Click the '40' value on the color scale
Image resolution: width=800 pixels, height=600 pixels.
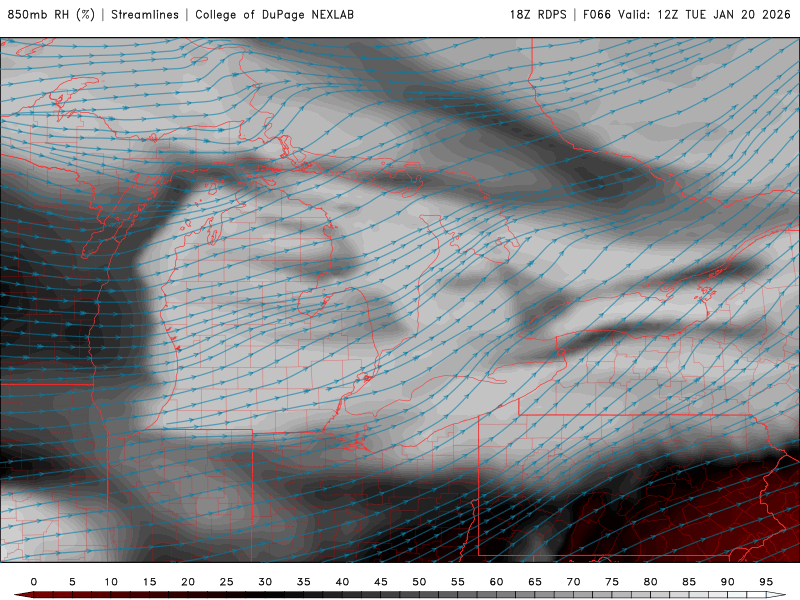point(342,582)
